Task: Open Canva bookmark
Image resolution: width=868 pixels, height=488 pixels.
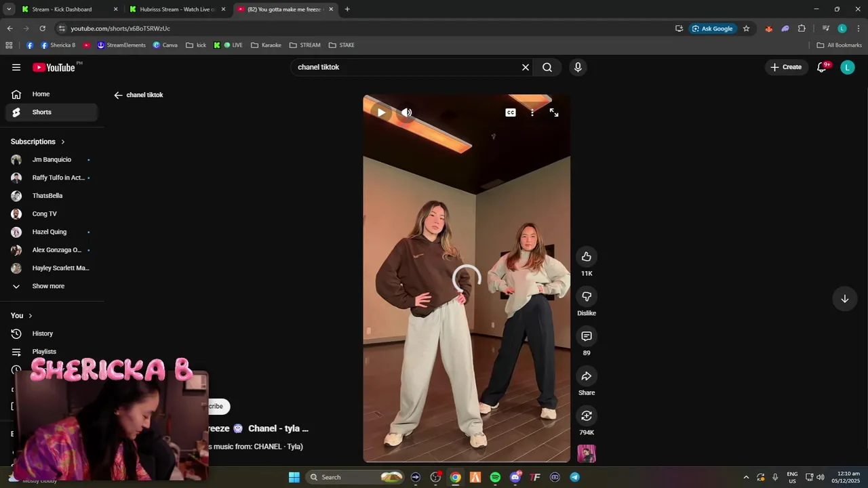Action: click(165, 45)
